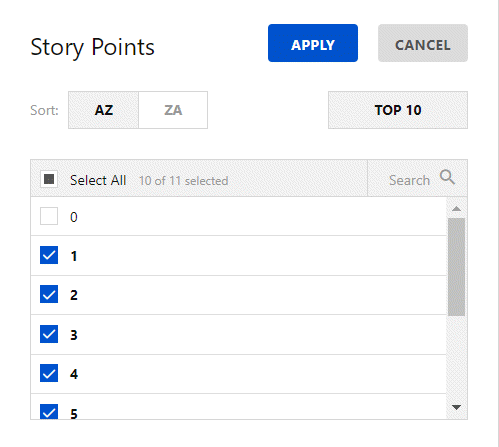Uncheck the box for value 2

(49, 294)
